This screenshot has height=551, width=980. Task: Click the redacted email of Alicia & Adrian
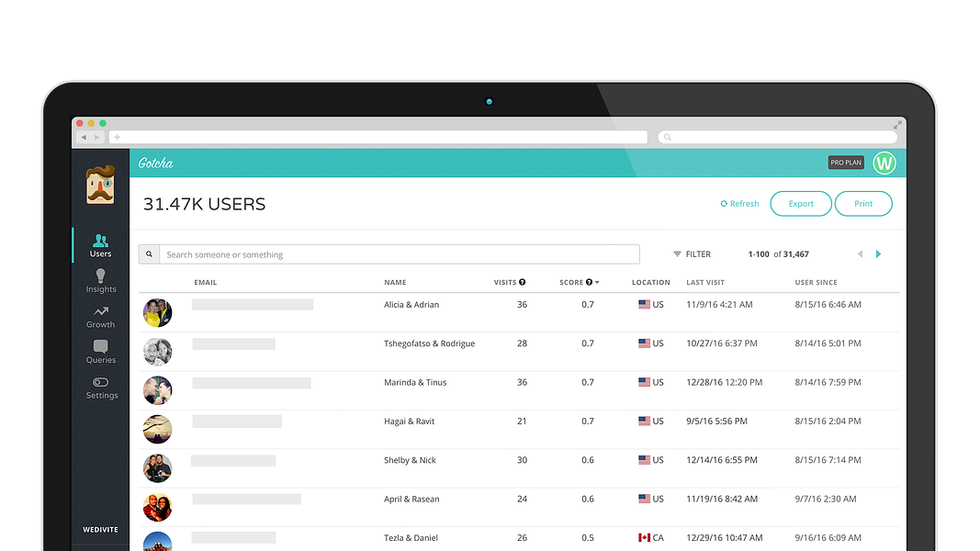(x=253, y=304)
